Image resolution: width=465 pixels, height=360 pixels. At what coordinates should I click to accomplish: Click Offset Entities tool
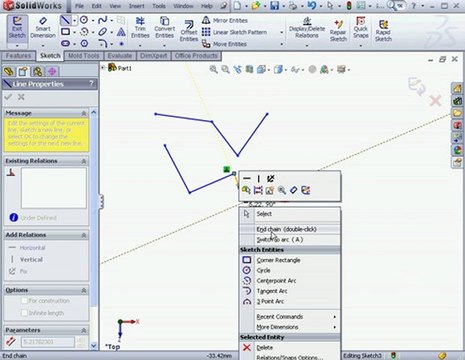189,31
